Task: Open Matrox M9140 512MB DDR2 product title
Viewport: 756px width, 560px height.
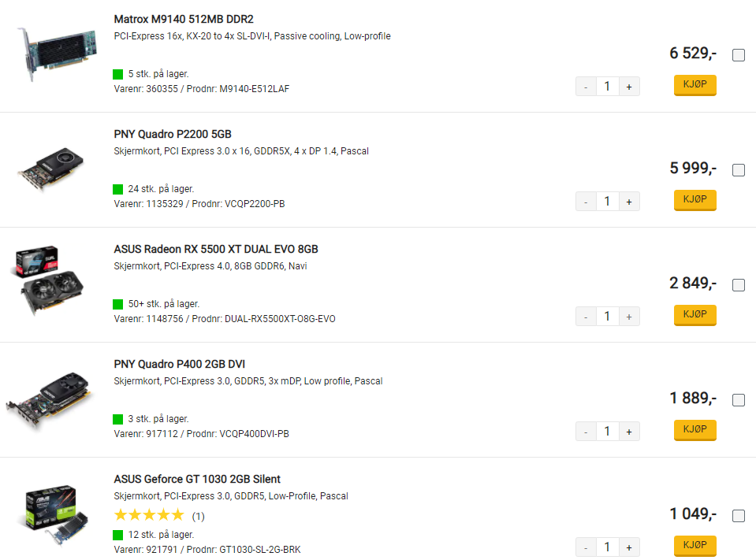Action: pyautogui.click(x=184, y=19)
